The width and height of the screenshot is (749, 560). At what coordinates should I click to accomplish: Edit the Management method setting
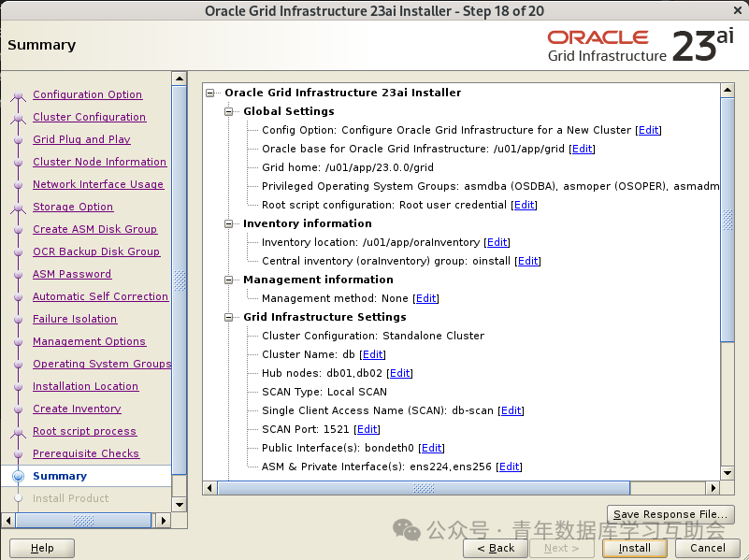pyautogui.click(x=426, y=298)
